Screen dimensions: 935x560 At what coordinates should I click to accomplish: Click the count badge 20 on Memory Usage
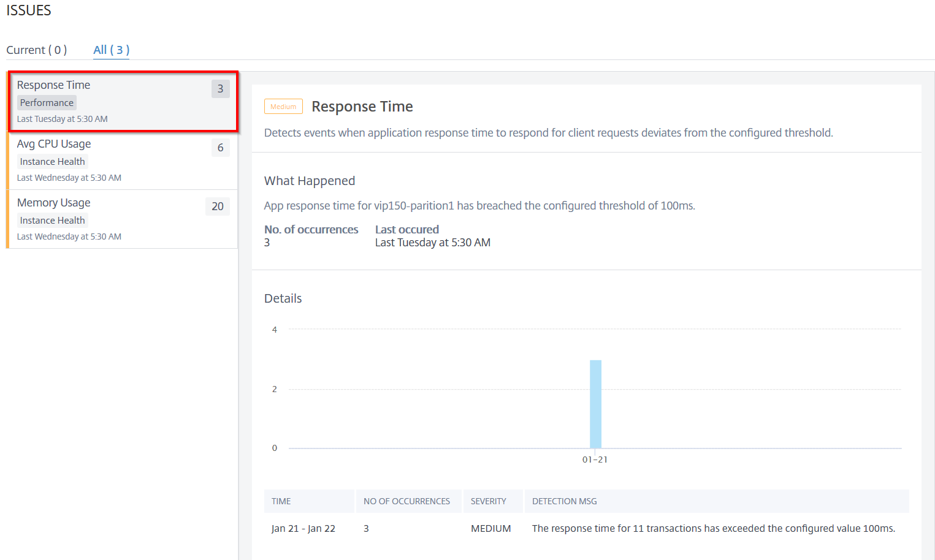[x=218, y=206]
